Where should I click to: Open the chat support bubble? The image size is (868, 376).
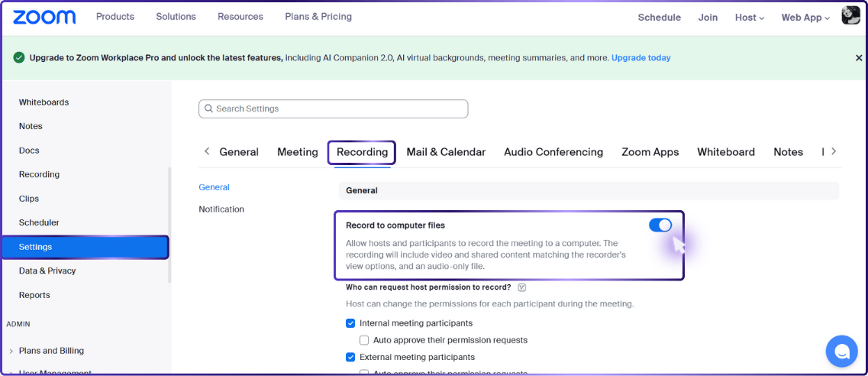(x=841, y=351)
